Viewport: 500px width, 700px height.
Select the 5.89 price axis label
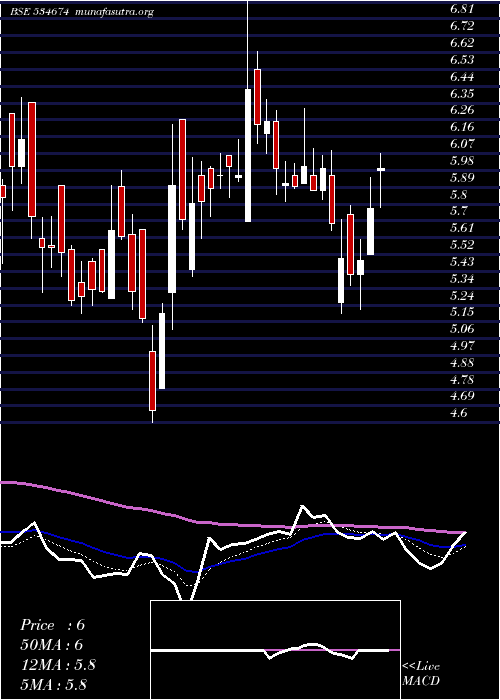[x=462, y=178]
